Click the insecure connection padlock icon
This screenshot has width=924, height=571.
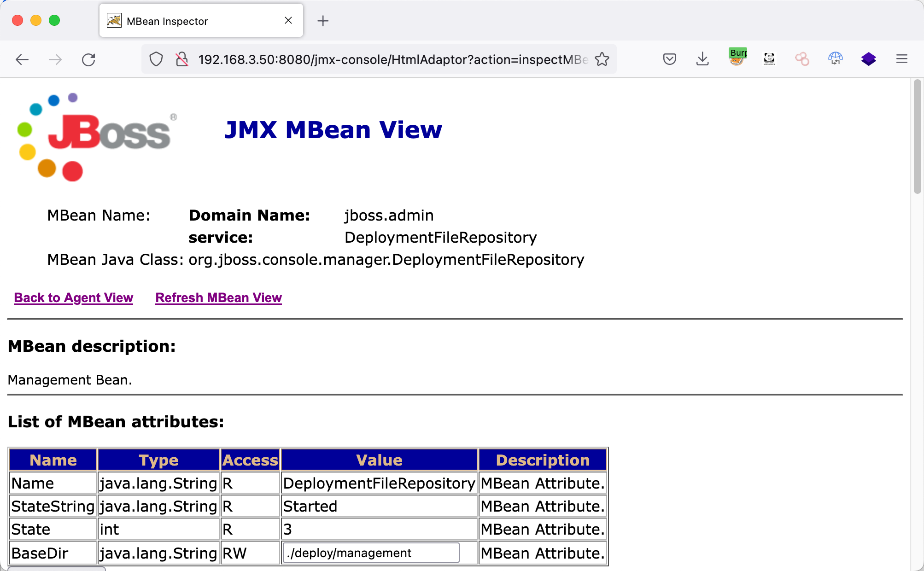(182, 59)
